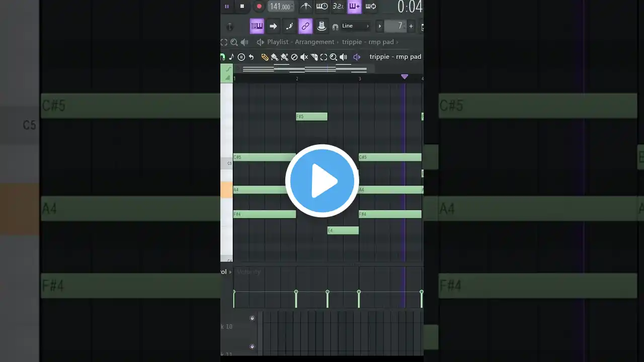Click the large blue video play button
The height and width of the screenshot is (362, 644).
[322, 181]
